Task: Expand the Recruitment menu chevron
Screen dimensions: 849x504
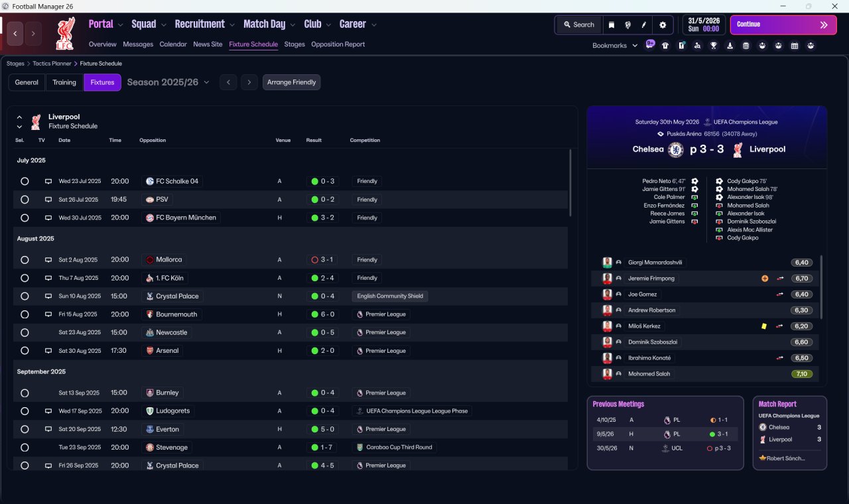Action: (232, 25)
